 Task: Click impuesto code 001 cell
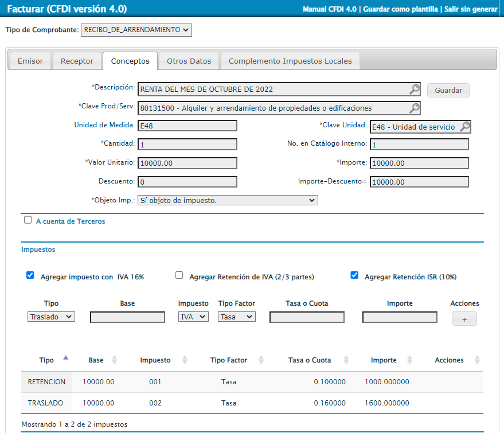click(x=155, y=382)
